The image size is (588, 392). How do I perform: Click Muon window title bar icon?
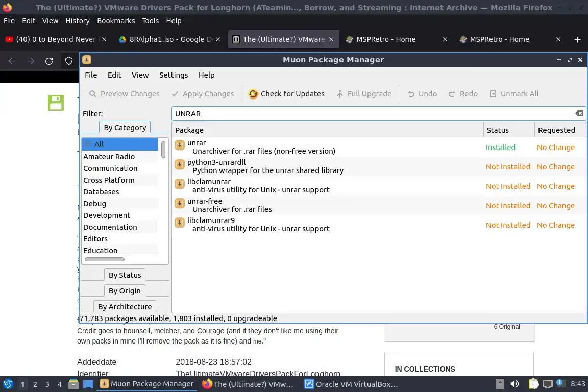click(x=87, y=60)
